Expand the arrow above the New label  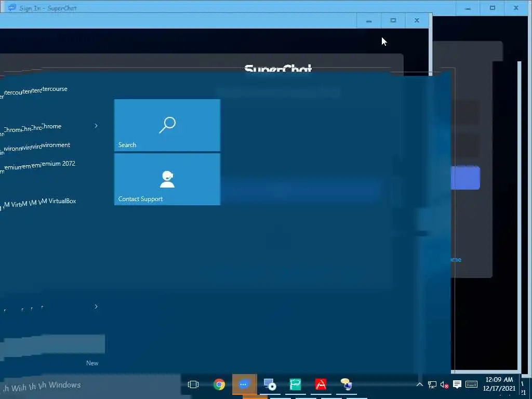pyautogui.click(x=96, y=307)
